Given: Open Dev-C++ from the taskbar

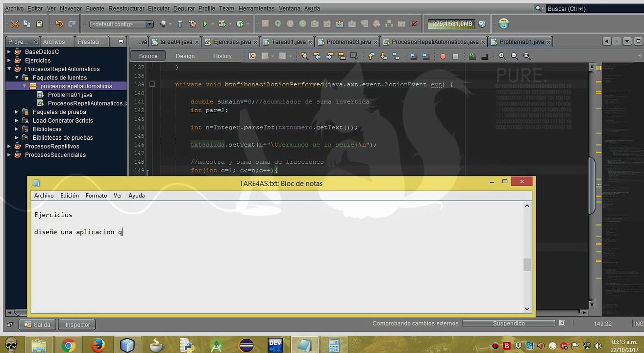Looking at the screenshot, I should click(x=275, y=345).
